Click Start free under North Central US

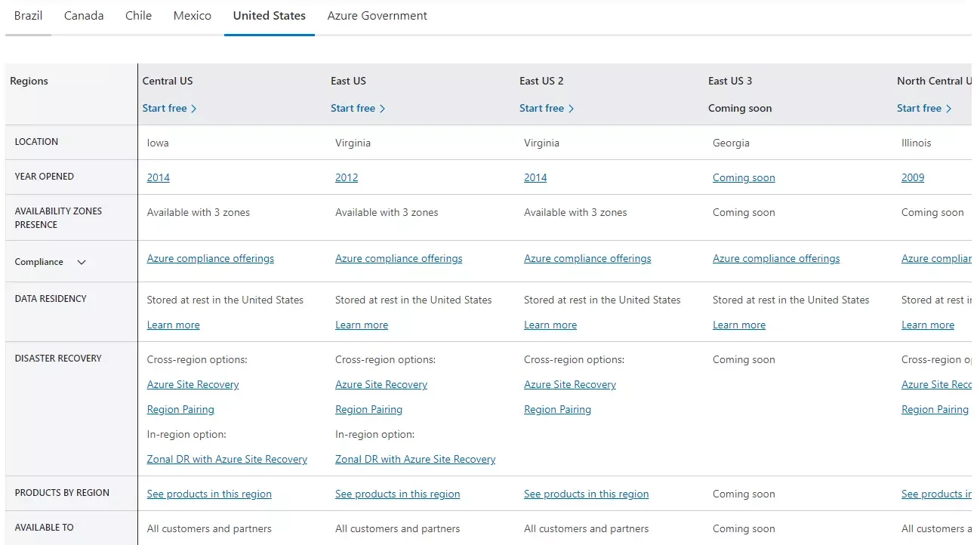pos(924,108)
